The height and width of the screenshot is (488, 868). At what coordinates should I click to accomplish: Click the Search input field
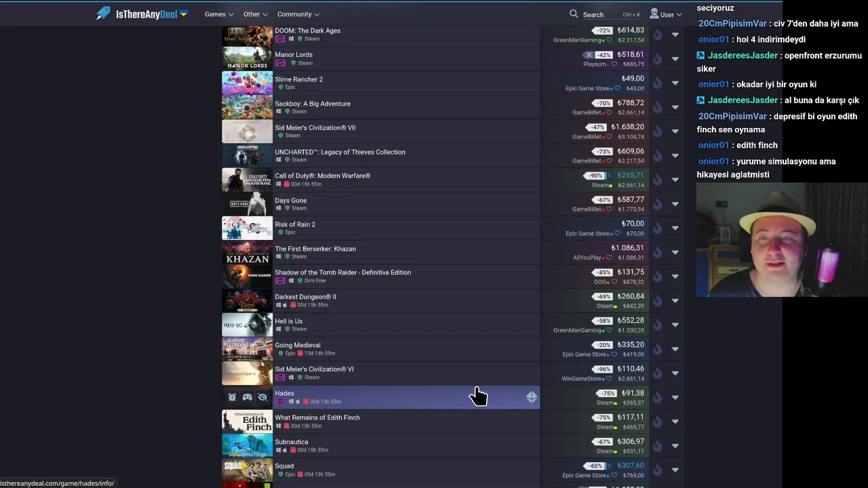610,14
